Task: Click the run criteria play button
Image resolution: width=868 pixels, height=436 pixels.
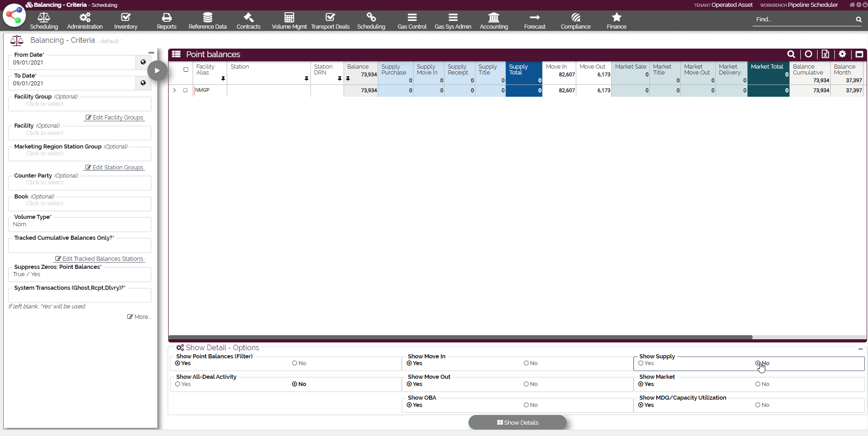Action: 157,70
